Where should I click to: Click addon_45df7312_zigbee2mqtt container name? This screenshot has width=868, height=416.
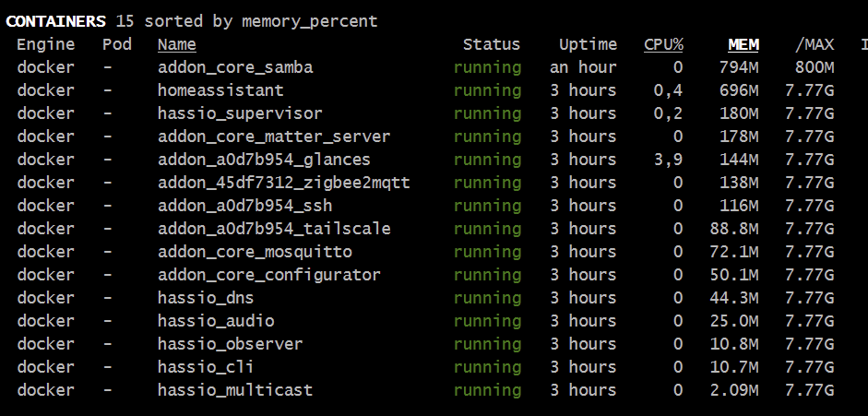pyautogui.click(x=283, y=183)
